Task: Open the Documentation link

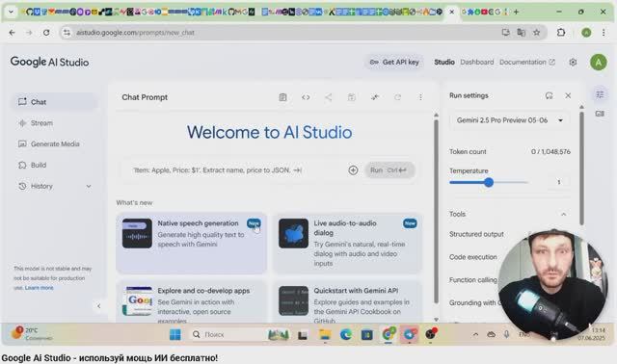Action: click(527, 62)
